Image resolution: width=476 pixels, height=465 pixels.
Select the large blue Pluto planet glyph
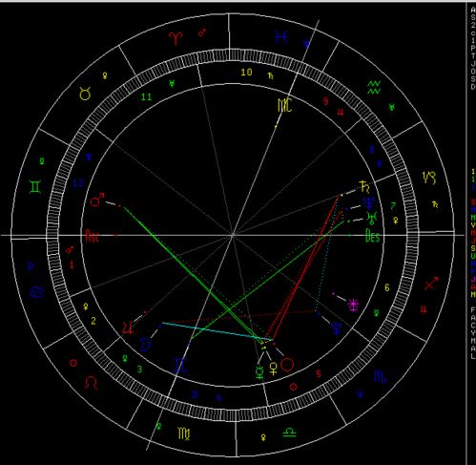pyautogui.click(x=337, y=328)
